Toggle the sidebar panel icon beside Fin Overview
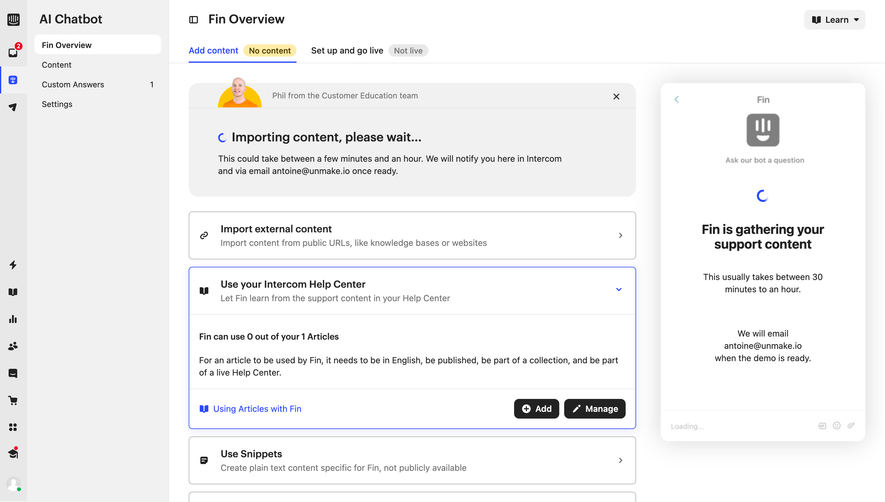Image resolution: width=885 pixels, height=502 pixels. point(194,20)
